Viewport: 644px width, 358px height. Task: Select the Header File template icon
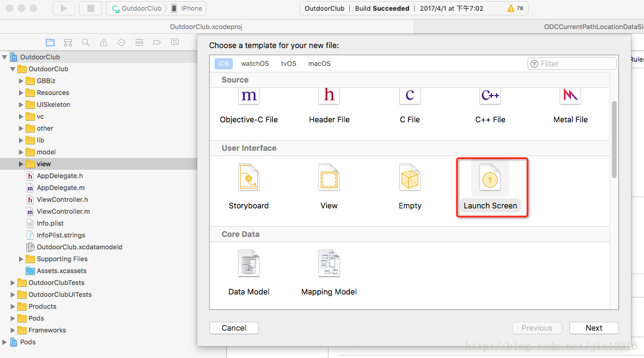point(329,96)
